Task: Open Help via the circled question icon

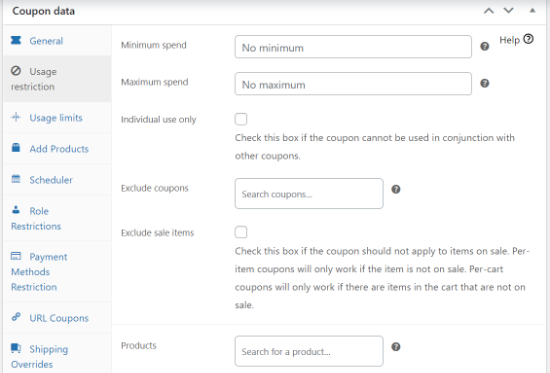Action: (x=528, y=39)
